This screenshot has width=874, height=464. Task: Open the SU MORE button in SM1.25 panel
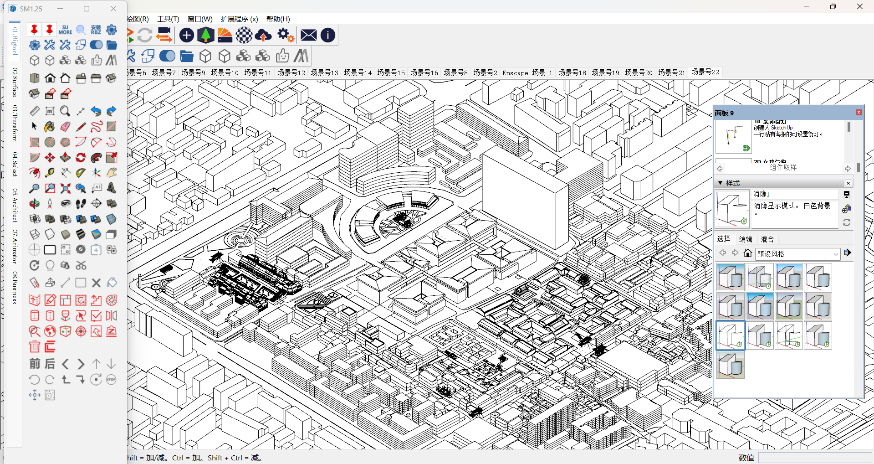click(x=65, y=30)
